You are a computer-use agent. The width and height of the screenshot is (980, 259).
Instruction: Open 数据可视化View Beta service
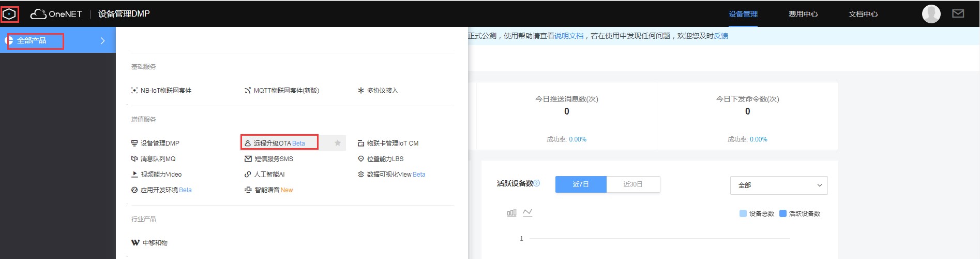point(391,175)
